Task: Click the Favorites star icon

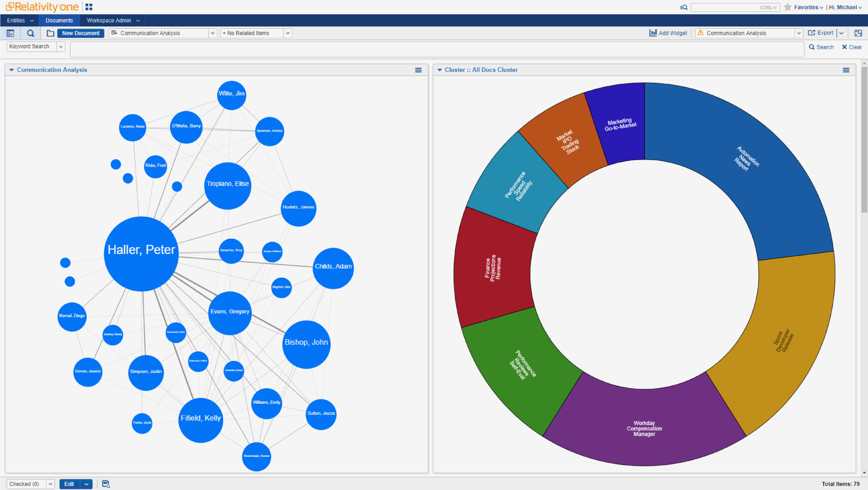Action: (788, 7)
